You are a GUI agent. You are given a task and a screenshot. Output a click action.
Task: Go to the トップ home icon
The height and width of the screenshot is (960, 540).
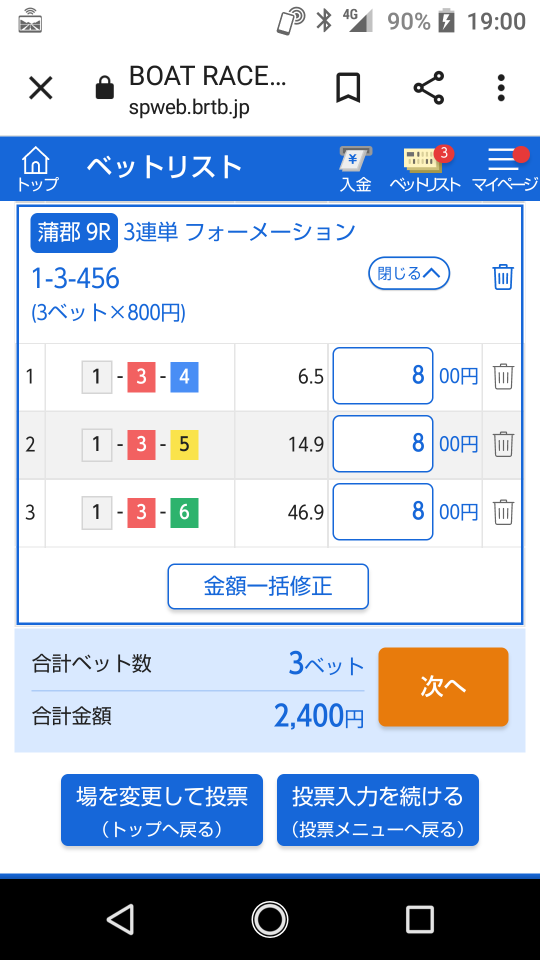37,168
